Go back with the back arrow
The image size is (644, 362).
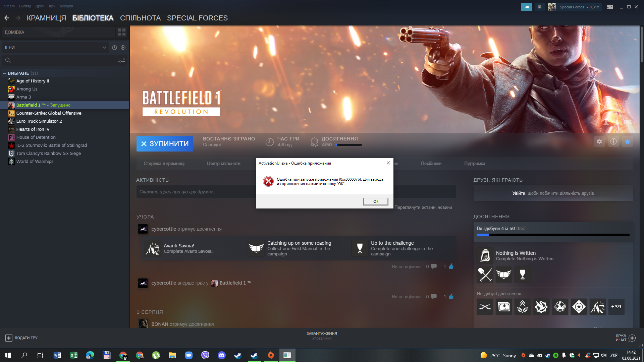point(7,18)
